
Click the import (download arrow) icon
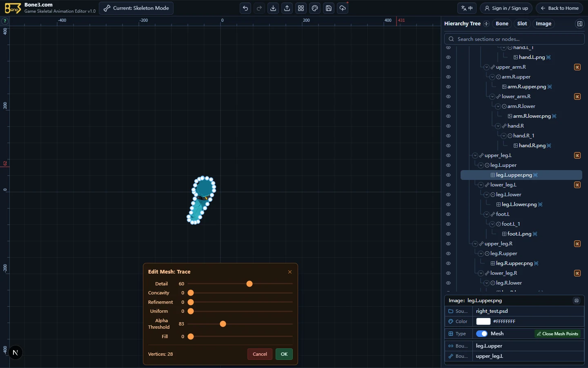click(x=273, y=8)
